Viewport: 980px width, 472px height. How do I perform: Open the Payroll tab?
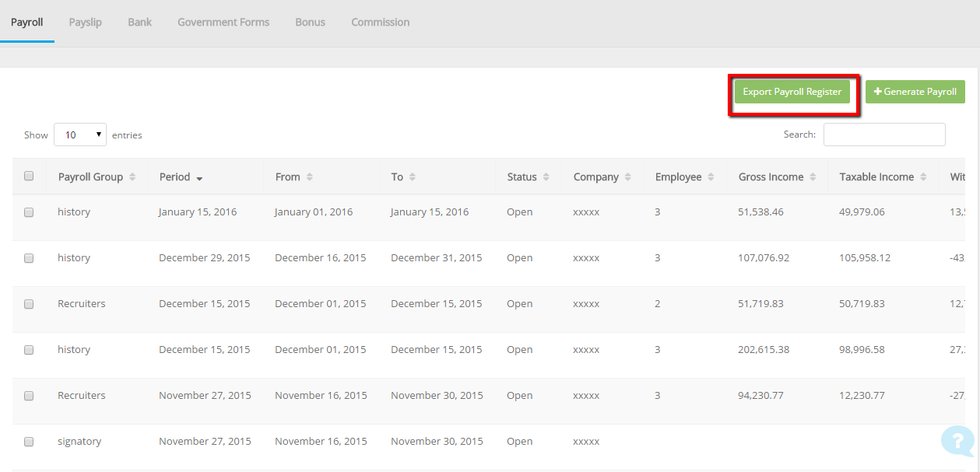point(27,22)
